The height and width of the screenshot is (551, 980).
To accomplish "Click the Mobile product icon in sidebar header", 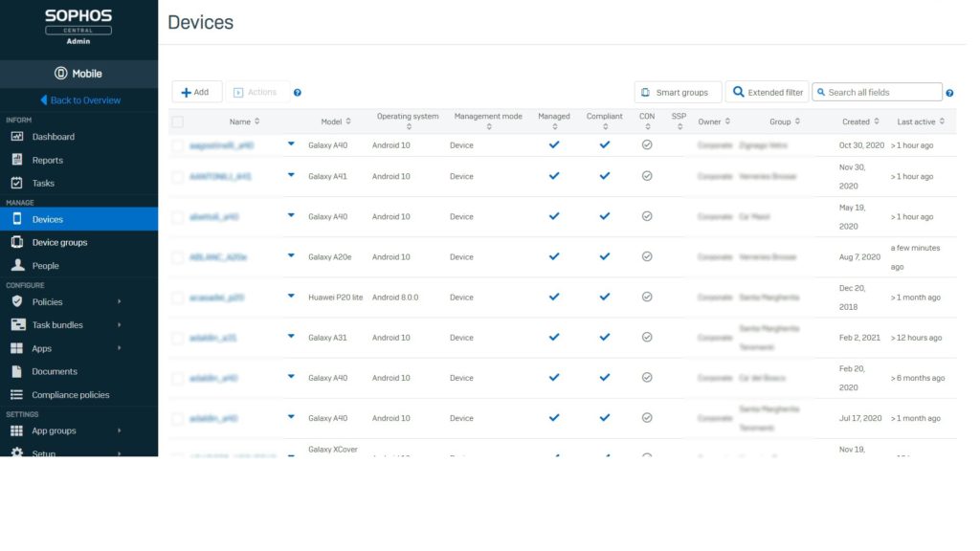I will coord(60,73).
